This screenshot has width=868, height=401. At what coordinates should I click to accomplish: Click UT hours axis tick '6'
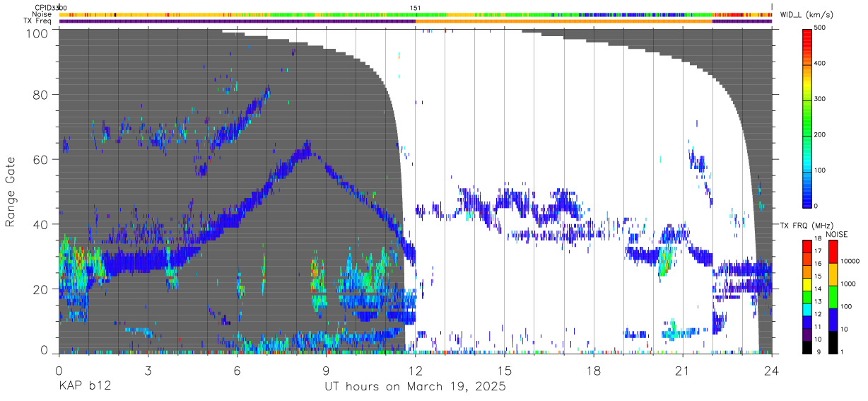coord(237,370)
